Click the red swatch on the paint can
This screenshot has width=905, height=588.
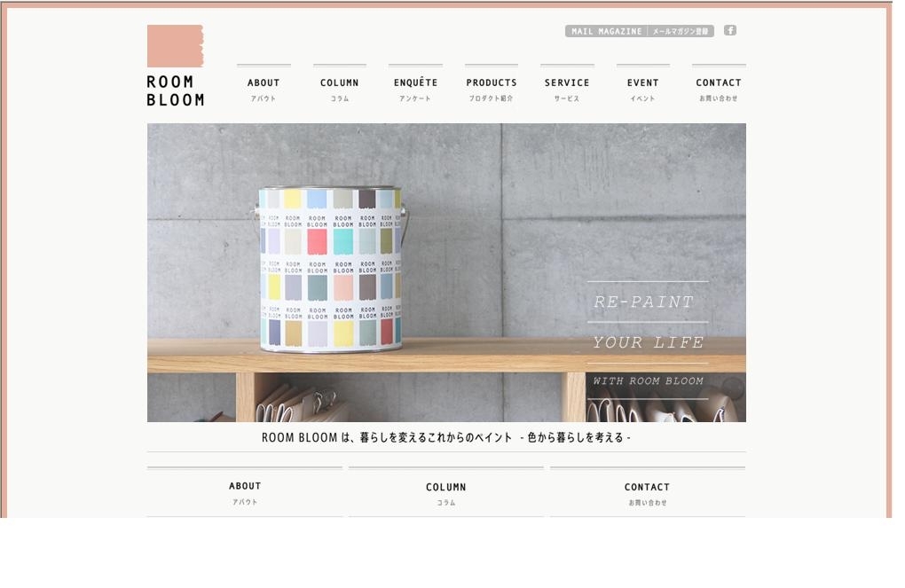pos(317,242)
